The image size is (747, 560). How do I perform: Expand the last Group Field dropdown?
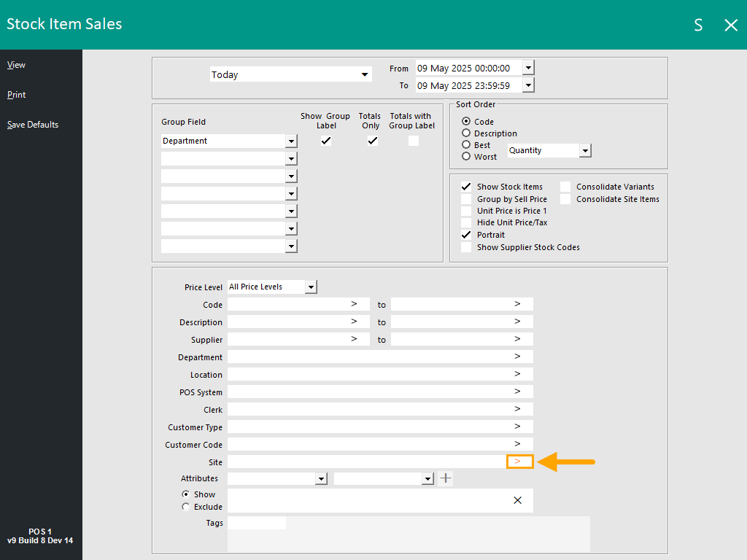tap(291, 246)
